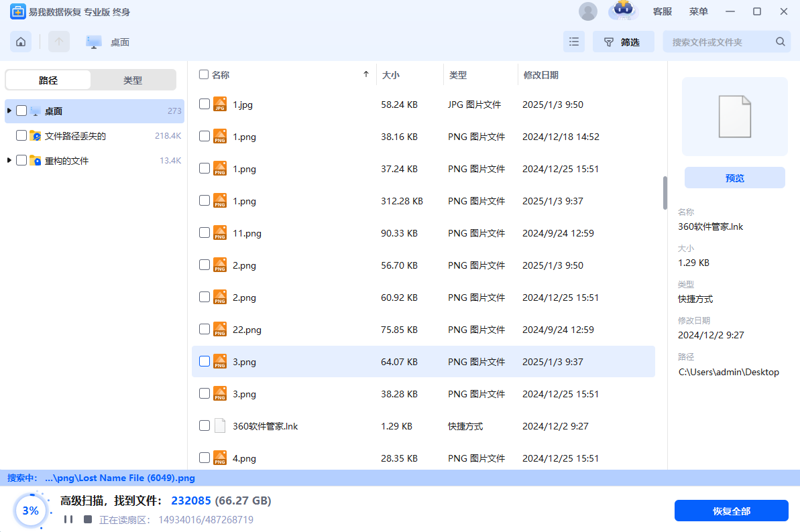
Task: Open the 客服 menu
Action: click(663, 11)
